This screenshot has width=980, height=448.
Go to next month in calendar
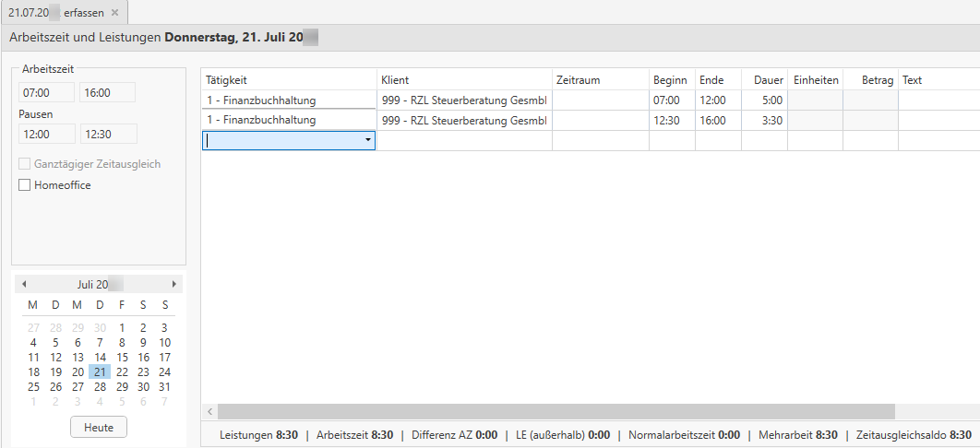pyautogui.click(x=173, y=285)
